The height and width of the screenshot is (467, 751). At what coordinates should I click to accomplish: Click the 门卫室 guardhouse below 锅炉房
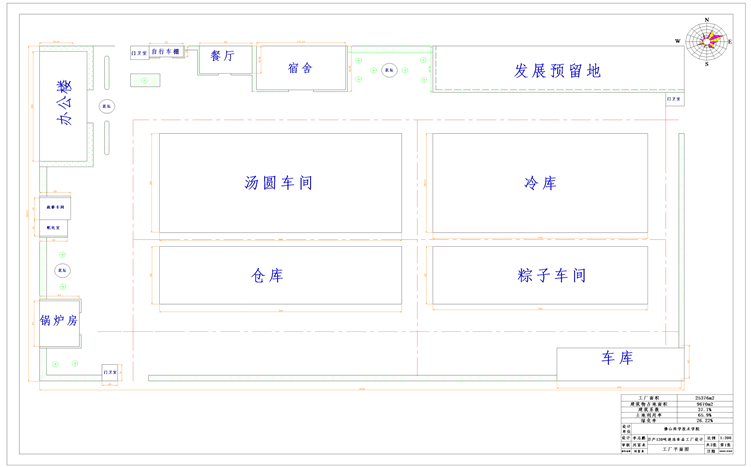point(110,372)
